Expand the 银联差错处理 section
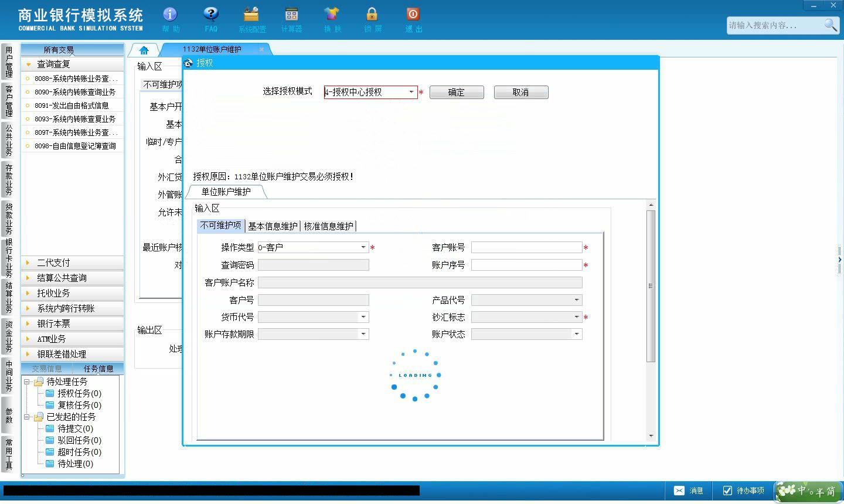 pos(73,354)
